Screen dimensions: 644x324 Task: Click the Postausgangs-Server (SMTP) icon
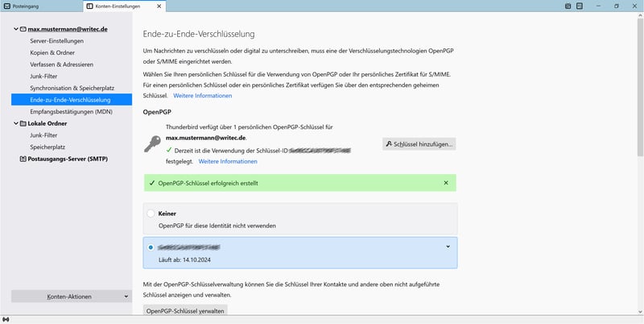[22, 159]
